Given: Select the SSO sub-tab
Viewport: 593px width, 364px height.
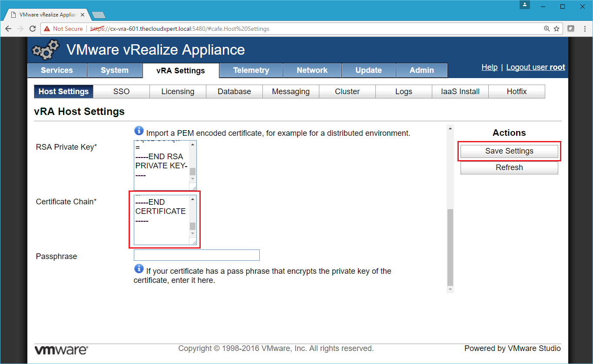Looking at the screenshot, I should tap(122, 92).
